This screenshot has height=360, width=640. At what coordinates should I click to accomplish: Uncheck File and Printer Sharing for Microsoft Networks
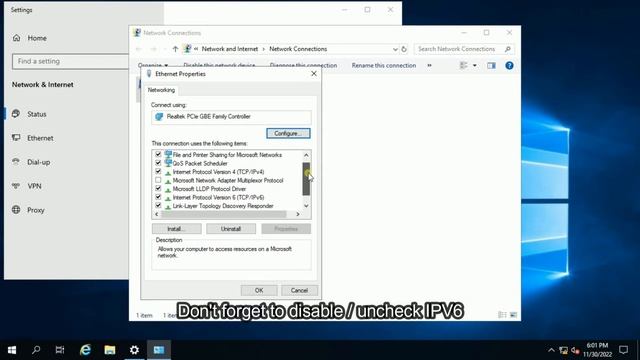point(158,154)
